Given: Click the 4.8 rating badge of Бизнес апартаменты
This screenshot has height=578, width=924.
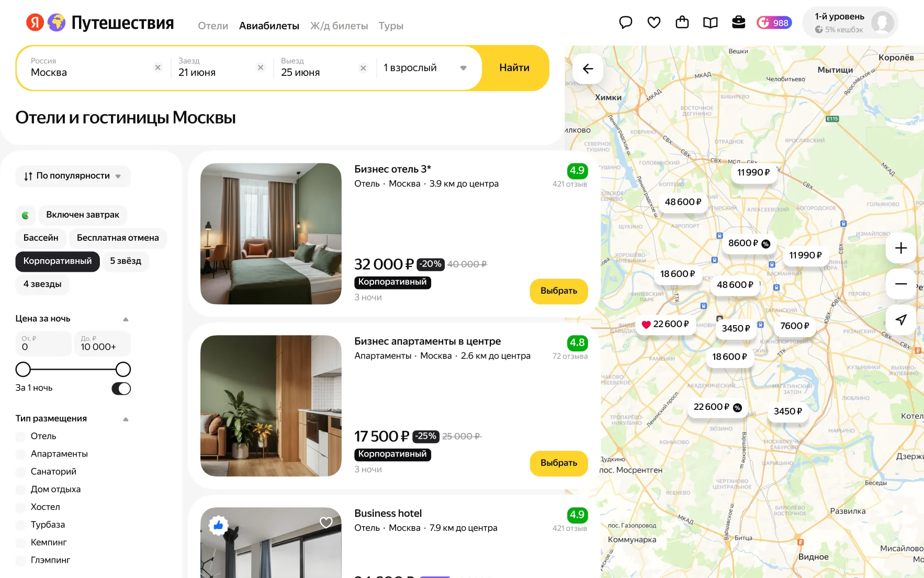Looking at the screenshot, I should (x=577, y=343).
